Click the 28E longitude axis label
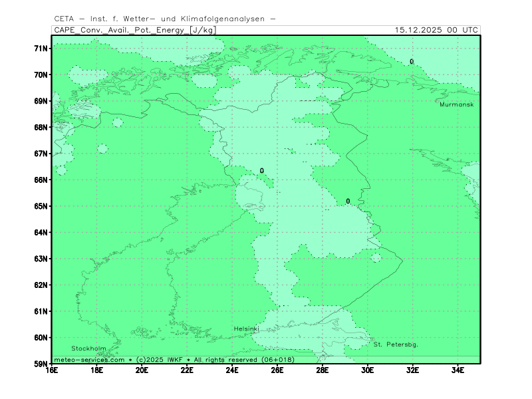 coord(323,370)
